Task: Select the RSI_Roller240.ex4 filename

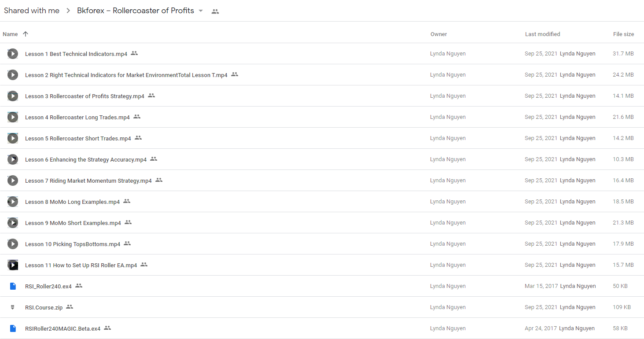Action: tap(48, 286)
